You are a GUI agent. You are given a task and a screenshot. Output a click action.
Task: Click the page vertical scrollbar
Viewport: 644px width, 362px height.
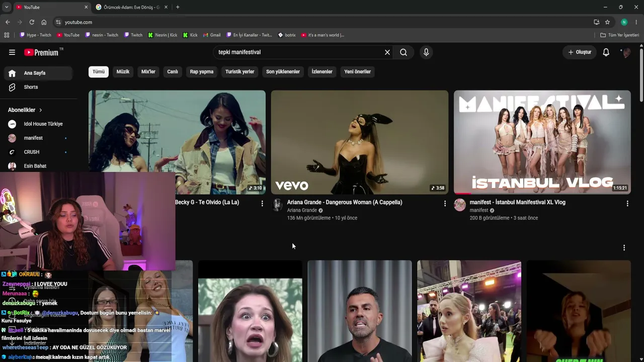pyautogui.click(x=641, y=75)
